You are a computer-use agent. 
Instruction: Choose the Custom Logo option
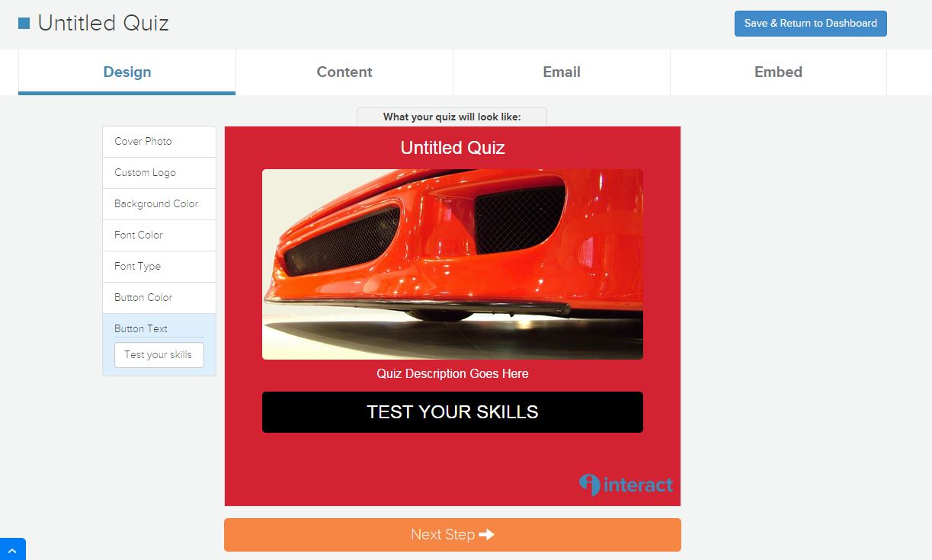click(x=159, y=173)
